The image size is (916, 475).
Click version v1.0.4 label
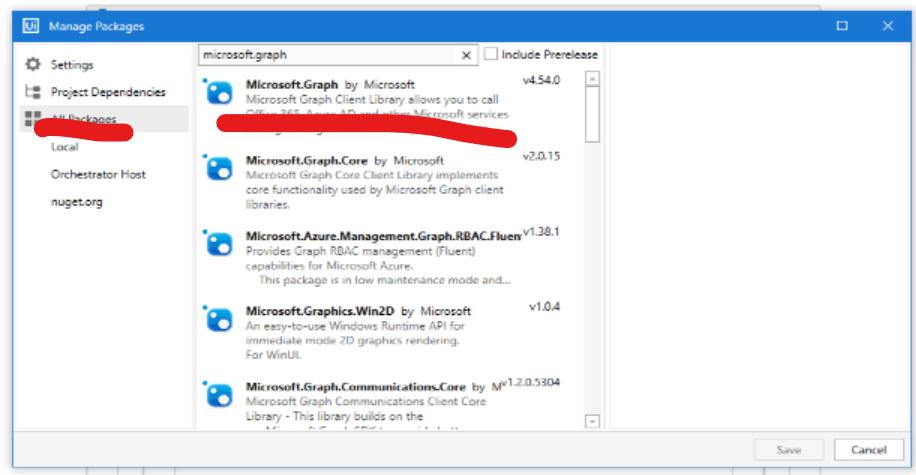coord(544,307)
